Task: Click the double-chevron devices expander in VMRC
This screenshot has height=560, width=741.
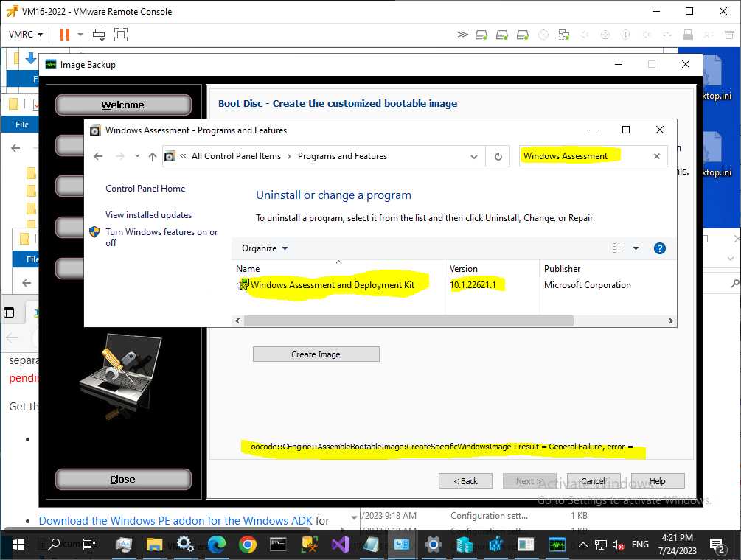Action: (462, 35)
